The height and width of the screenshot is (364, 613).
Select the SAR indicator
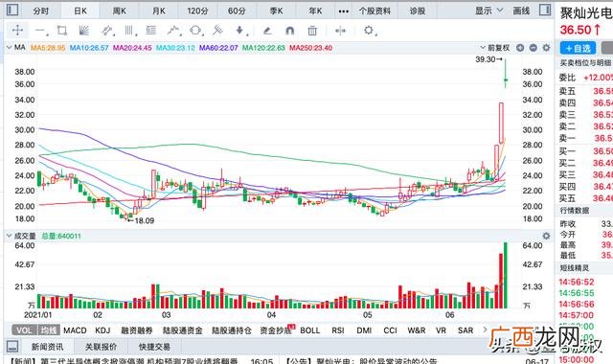(465, 330)
